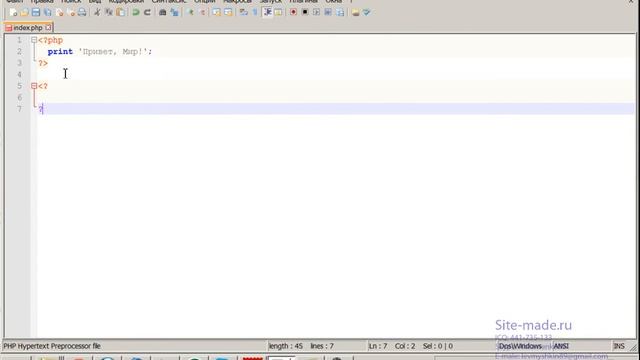Click 'Dos\Windows' line ending in status bar
The width and height of the screenshot is (640, 360).
coord(520,346)
